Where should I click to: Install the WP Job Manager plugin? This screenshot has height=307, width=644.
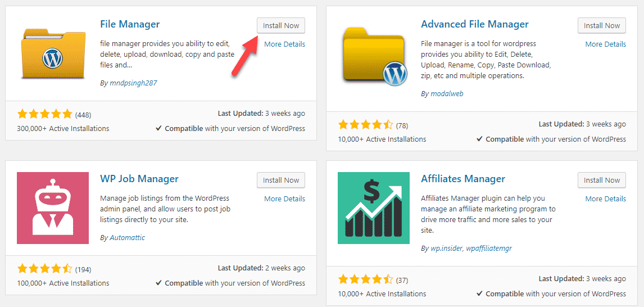pos(281,180)
